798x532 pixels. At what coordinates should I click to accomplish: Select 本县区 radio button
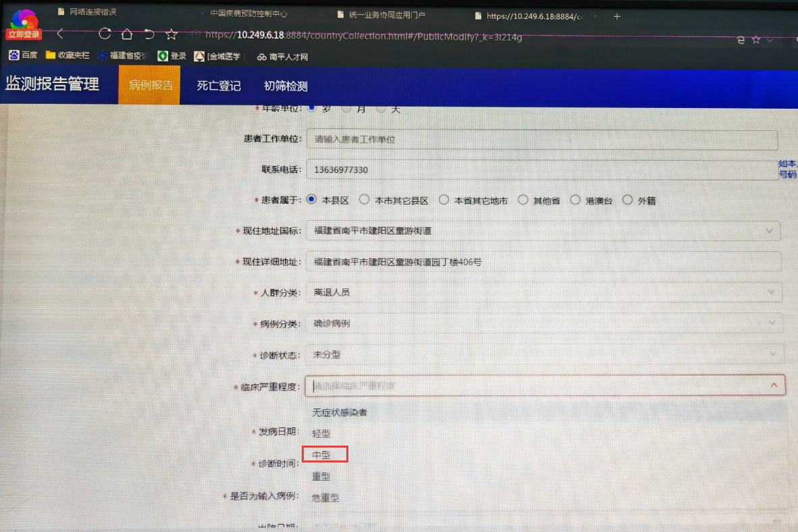(x=311, y=200)
